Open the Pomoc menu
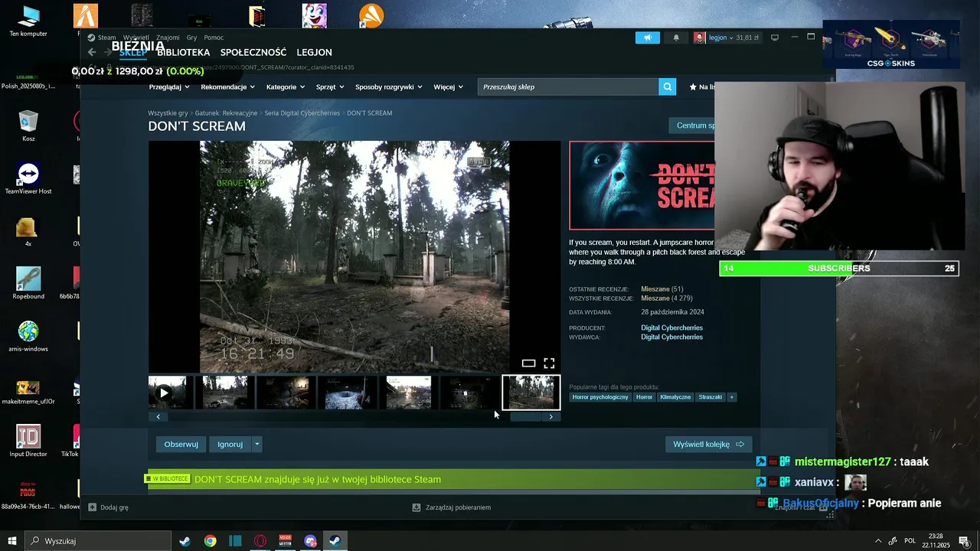This screenshot has width=980, height=551. coord(214,37)
